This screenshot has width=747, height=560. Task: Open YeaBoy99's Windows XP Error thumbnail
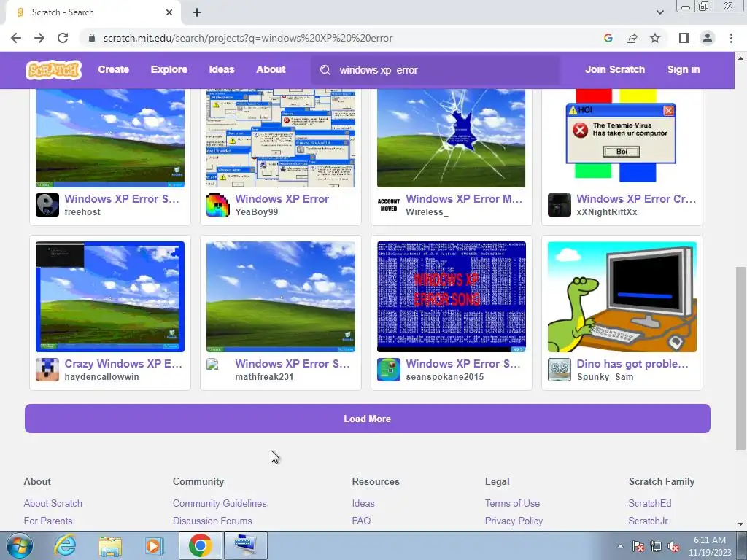pyautogui.click(x=281, y=138)
